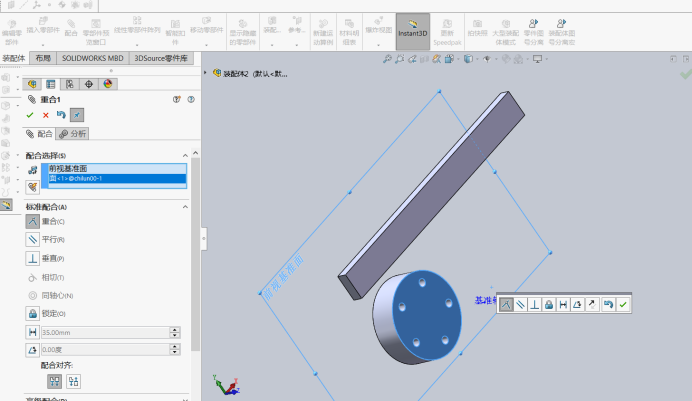Screen dimensions: 692x401
Task: Click the 装配体图号分离宏 macro button
Action: [562, 32]
